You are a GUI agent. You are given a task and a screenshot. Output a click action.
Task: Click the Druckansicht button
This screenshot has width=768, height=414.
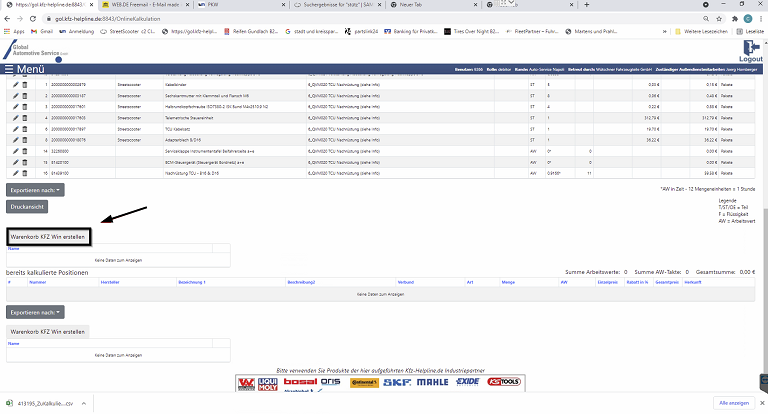click(x=27, y=207)
